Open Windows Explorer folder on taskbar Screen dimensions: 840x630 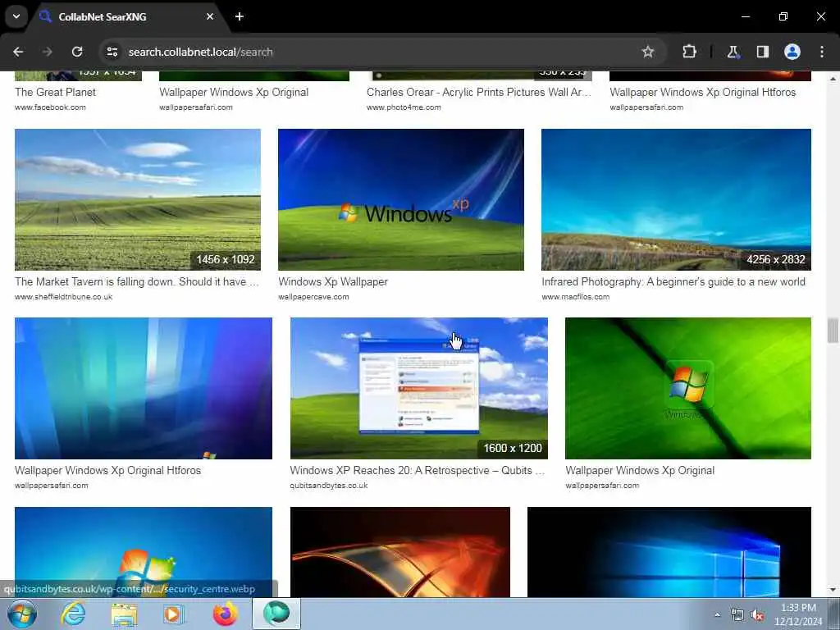pyautogui.click(x=125, y=614)
